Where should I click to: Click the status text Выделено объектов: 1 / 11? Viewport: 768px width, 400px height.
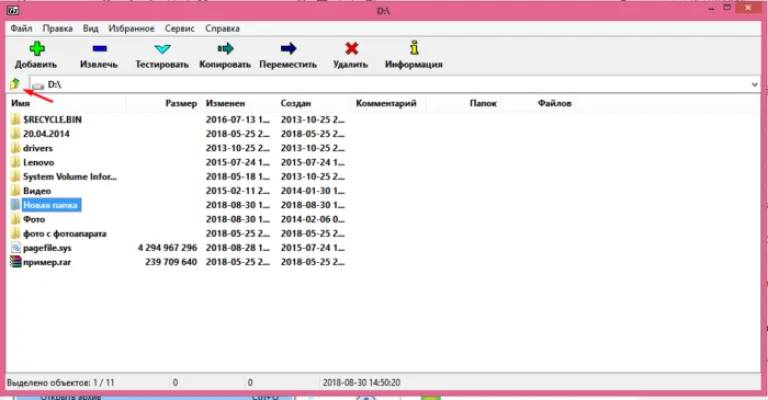pos(60,382)
